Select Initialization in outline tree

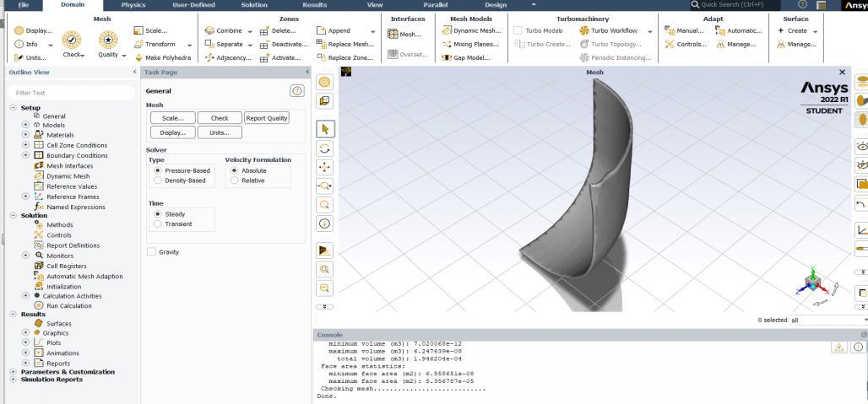click(x=63, y=286)
